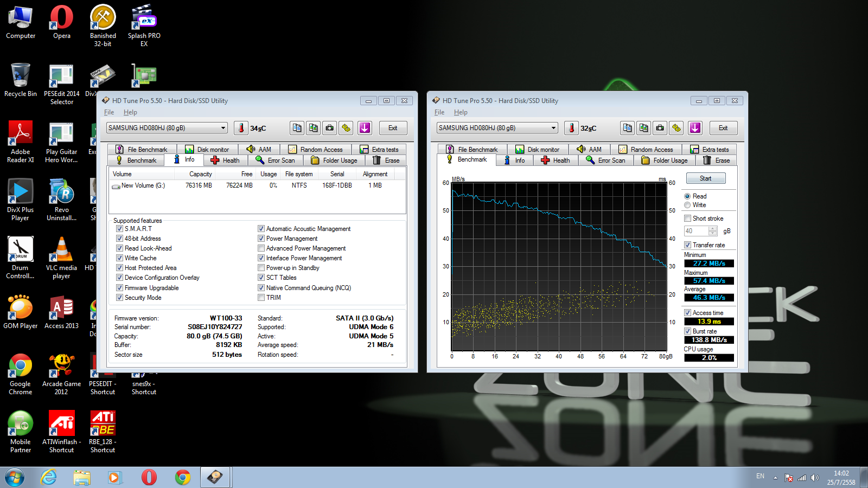The height and width of the screenshot is (488, 868).
Task: Click the purple down-arrow tray icon in right HD Tune window
Action: [x=695, y=128]
